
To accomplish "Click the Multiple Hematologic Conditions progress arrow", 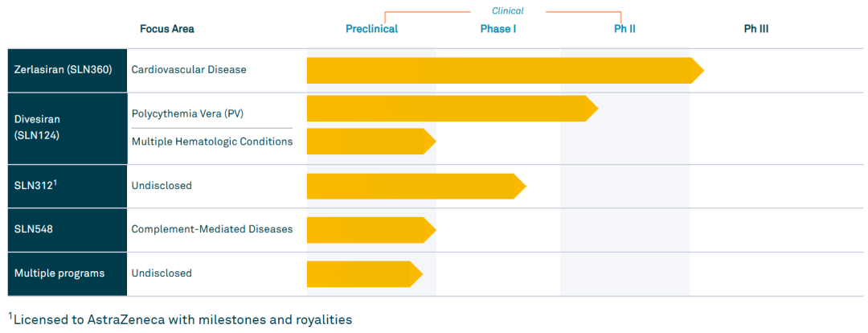I will [371, 142].
